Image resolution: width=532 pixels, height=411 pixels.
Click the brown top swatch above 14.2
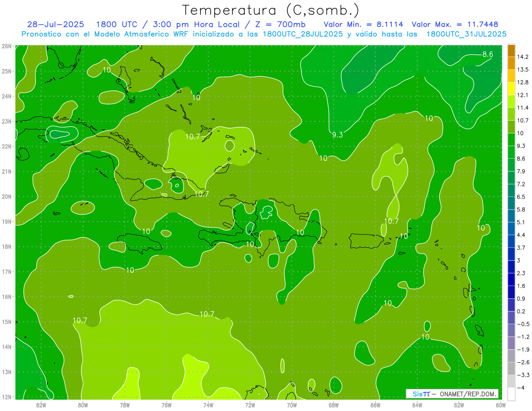pos(511,51)
